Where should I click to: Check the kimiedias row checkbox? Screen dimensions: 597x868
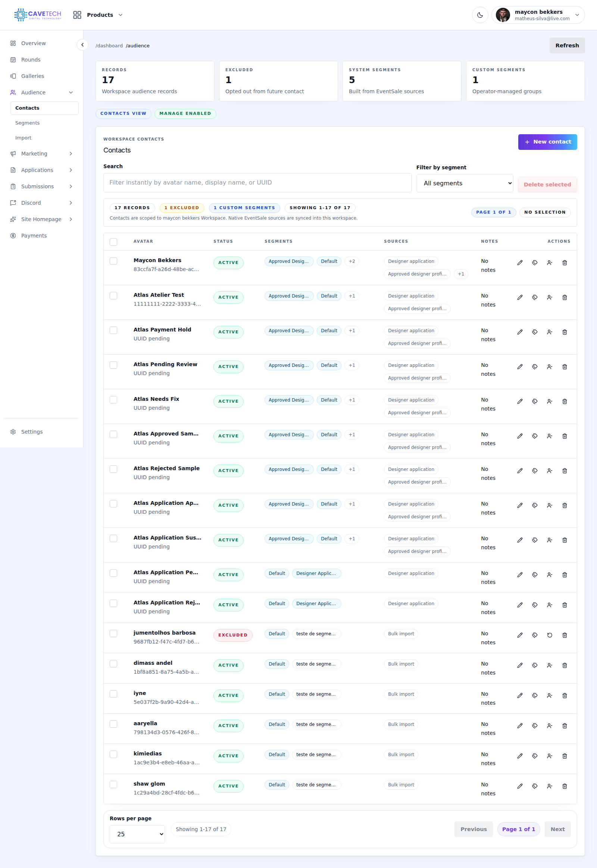[x=113, y=754]
